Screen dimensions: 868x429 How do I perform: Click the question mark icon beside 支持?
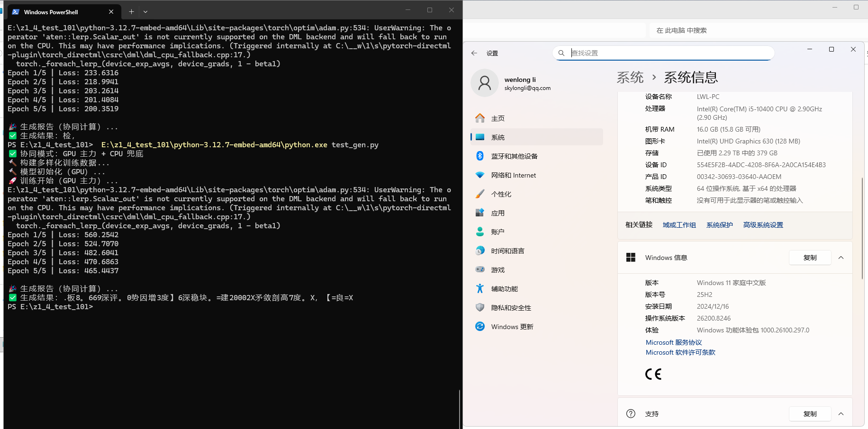click(x=631, y=413)
